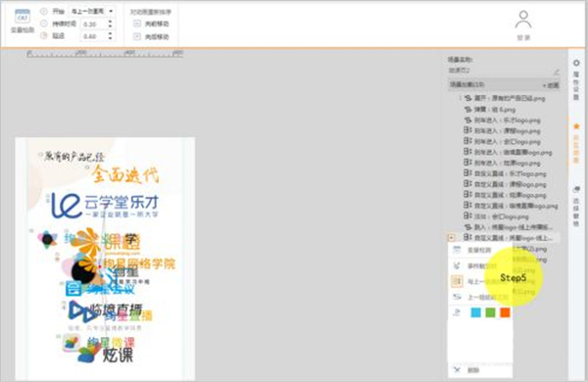This screenshot has height=382, width=588.
Task: Select the 飘入 绚星logo animation row
Action: click(508, 227)
